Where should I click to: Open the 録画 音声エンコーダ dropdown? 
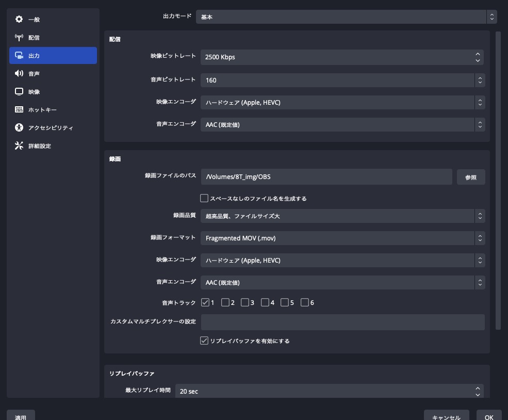[x=343, y=282]
